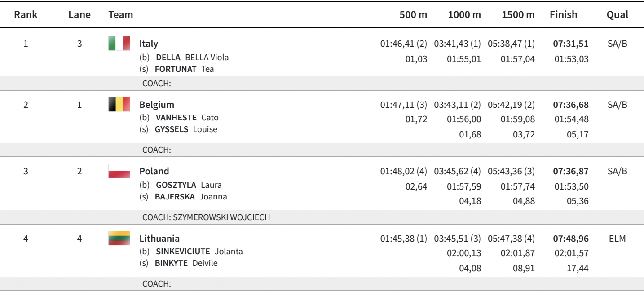This screenshot has width=644, height=292.
Task: Click the 500 m column header
Action: [413, 14]
